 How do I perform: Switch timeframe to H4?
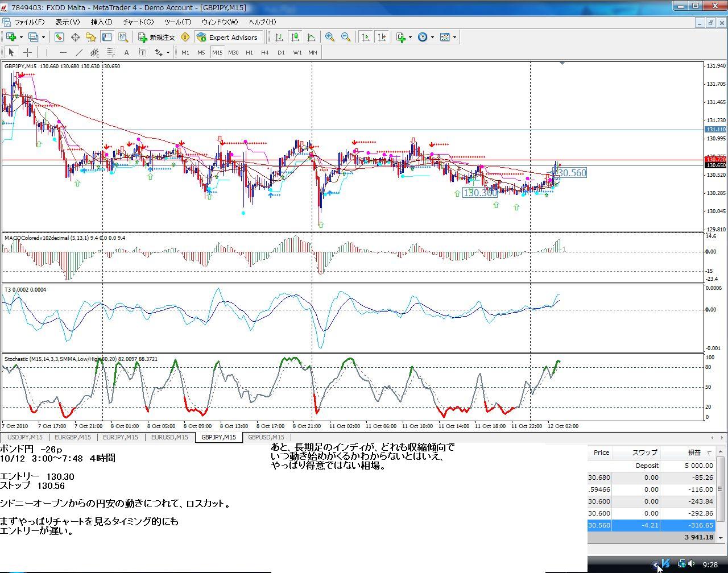coord(265,52)
